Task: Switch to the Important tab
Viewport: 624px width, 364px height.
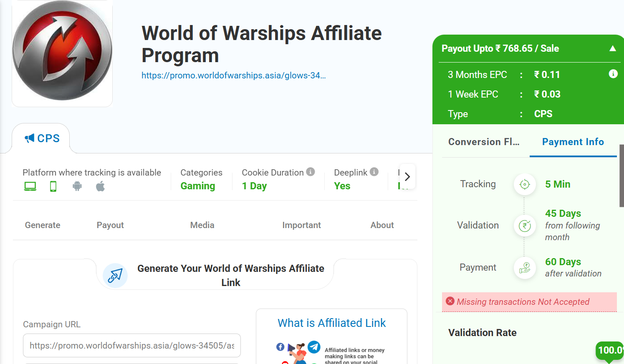Action: (301, 225)
